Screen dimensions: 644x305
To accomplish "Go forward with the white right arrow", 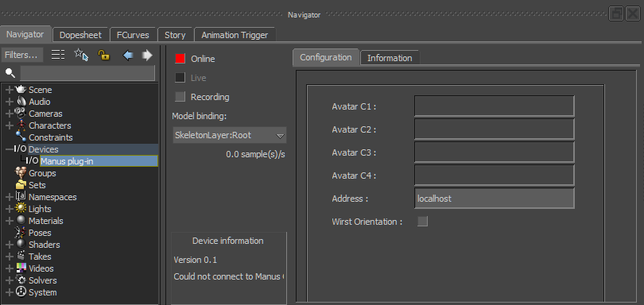I will [146, 55].
